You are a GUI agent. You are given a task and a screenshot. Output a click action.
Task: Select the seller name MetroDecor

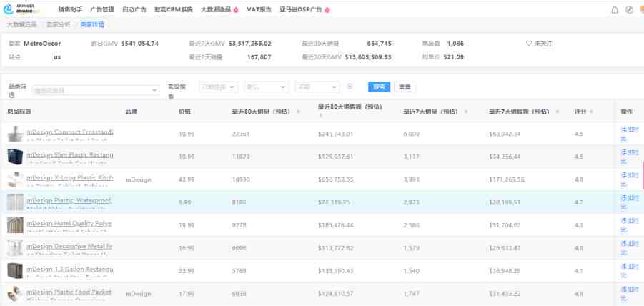tap(42, 43)
